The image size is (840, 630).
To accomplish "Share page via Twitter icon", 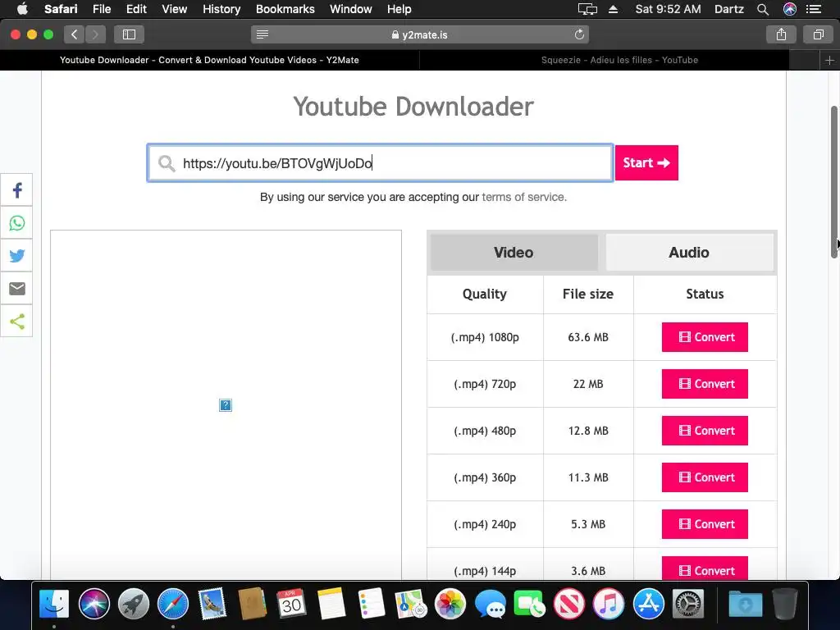I will pos(17,256).
